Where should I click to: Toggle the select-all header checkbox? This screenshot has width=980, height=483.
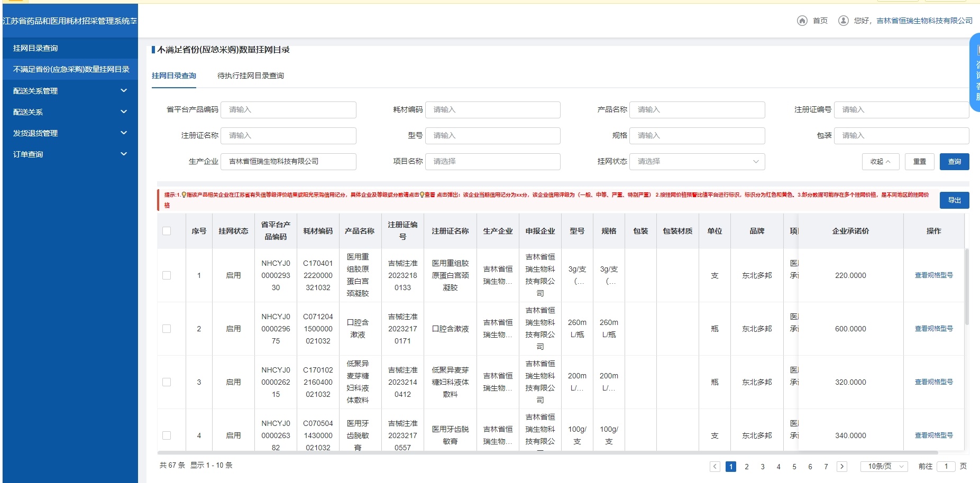(167, 231)
